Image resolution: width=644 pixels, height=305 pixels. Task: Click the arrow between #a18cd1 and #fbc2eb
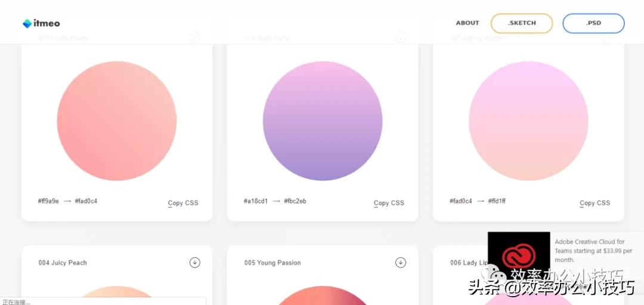[x=277, y=201]
